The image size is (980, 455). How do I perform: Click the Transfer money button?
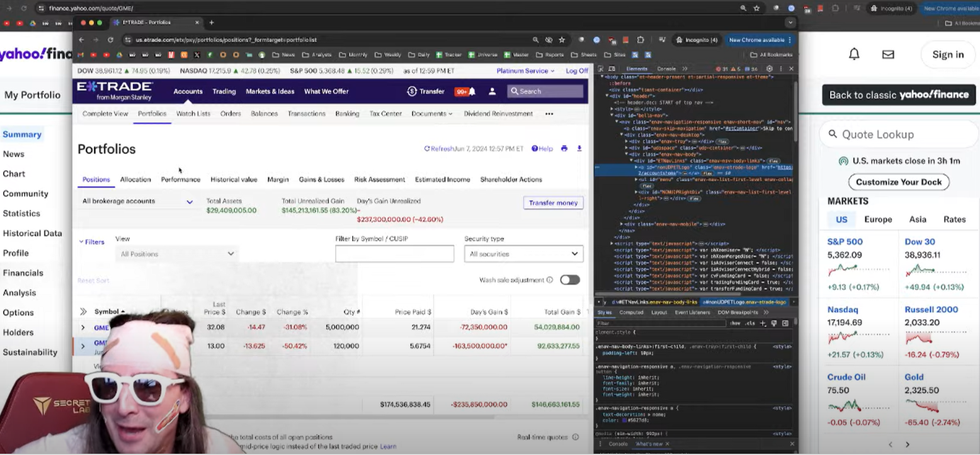553,203
